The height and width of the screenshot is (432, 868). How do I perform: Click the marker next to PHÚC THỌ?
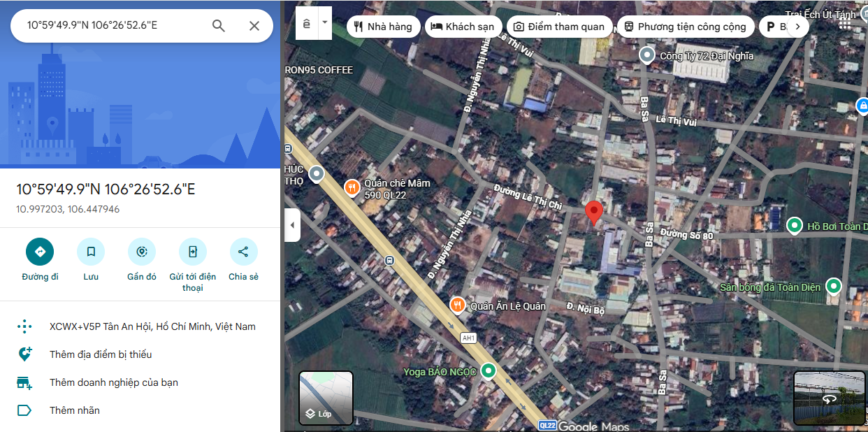[x=317, y=173]
